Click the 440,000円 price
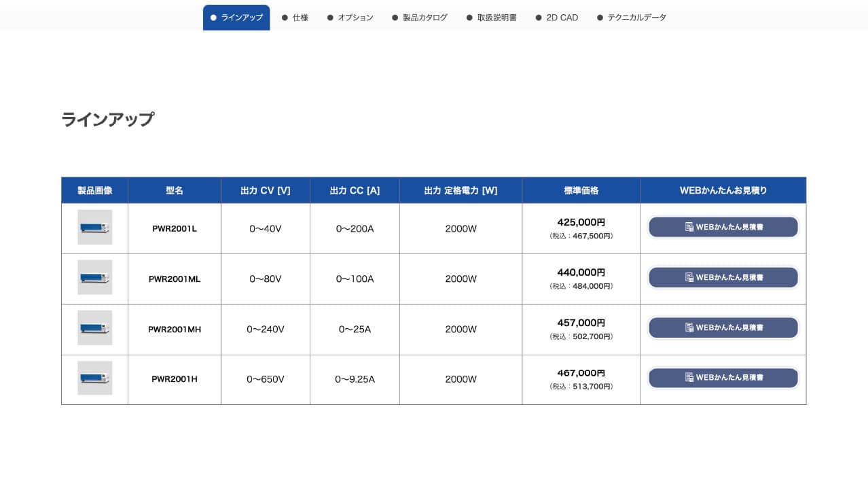 click(x=581, y=272)
